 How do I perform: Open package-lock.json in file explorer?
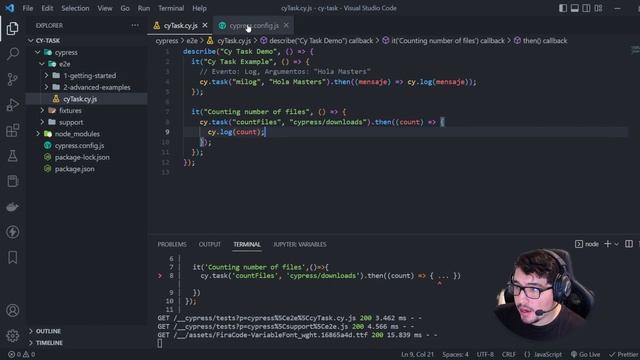(87, 157)
